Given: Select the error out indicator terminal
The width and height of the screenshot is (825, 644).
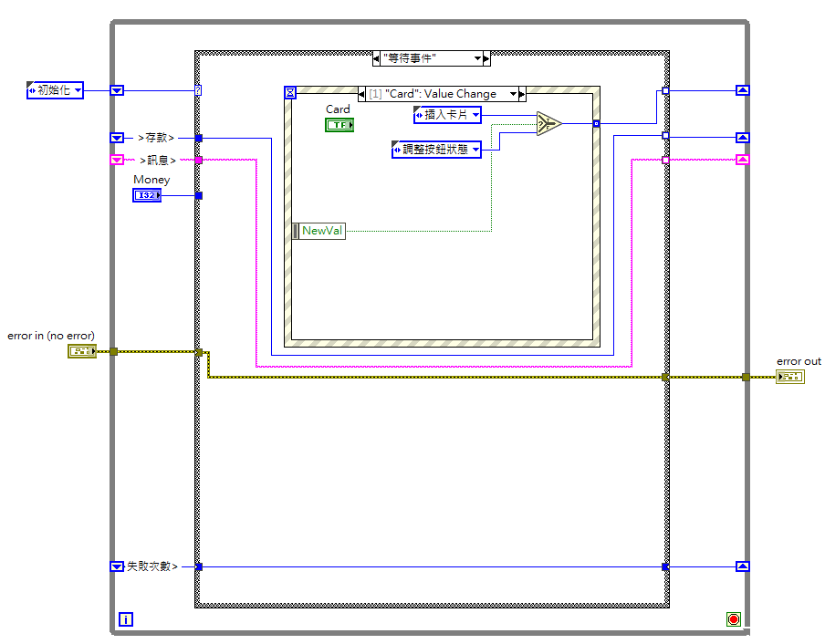Looking at the screenshot, I should 790,376.
